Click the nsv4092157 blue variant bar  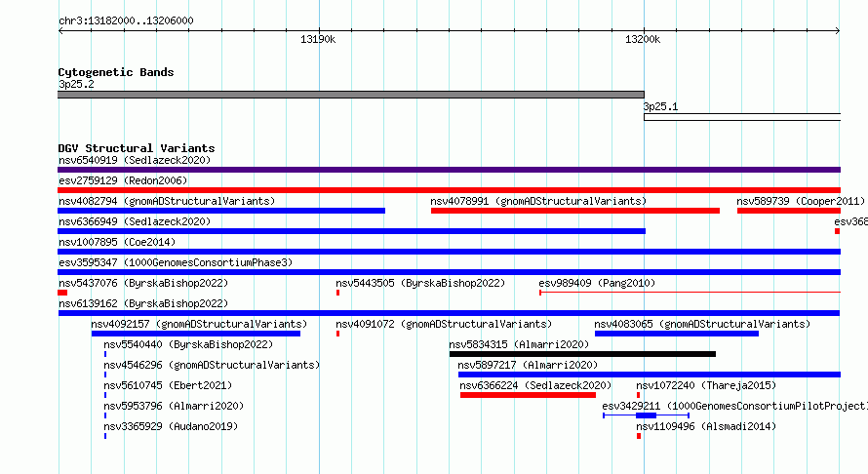(x=196, y=334)
